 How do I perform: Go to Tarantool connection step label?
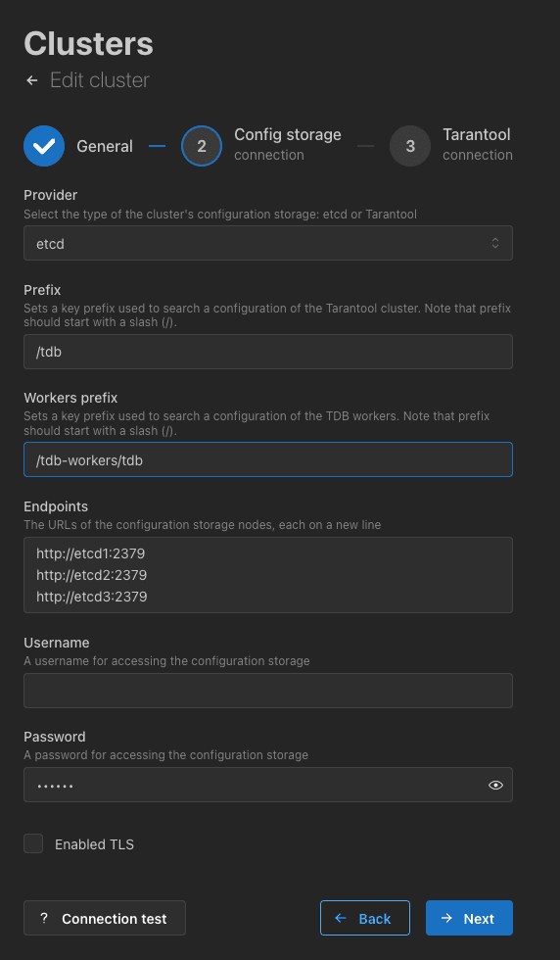point(478,145)
